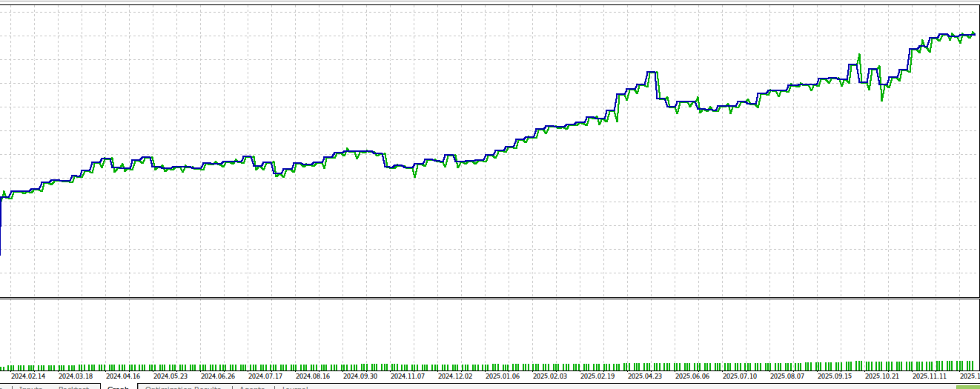Click the 2024.02.14 date label
The height and width of the screenshot is (389, 980).
coord(29,376)
